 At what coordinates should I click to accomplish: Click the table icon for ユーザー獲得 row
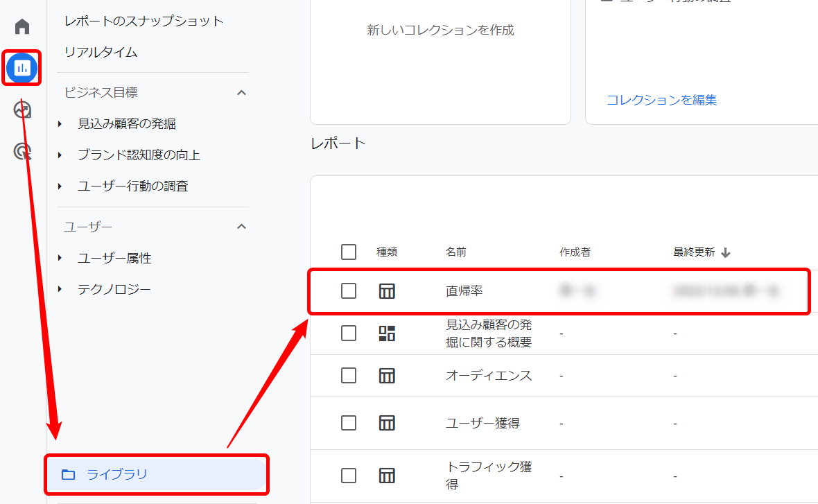click(387, 423)
